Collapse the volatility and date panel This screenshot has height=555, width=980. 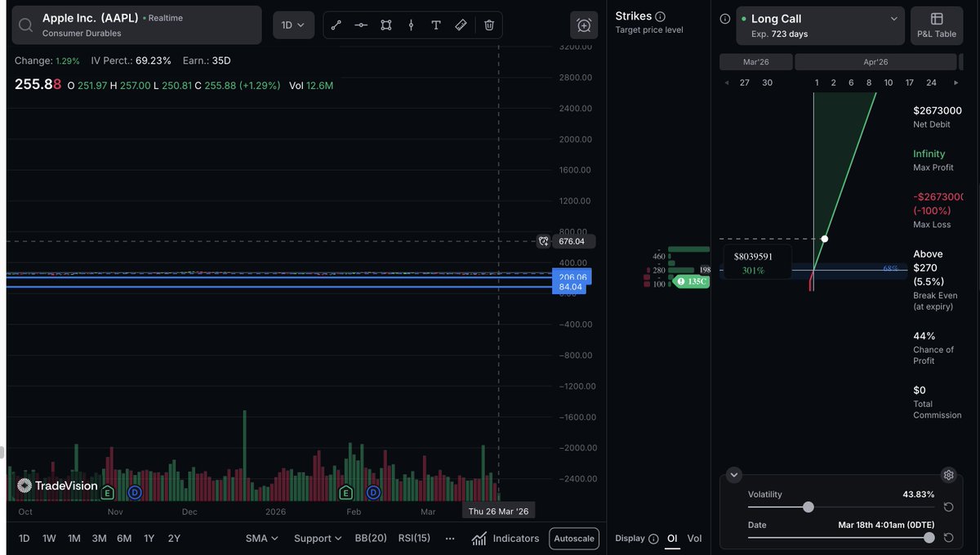pyautogui.click(x=733, y=475)
